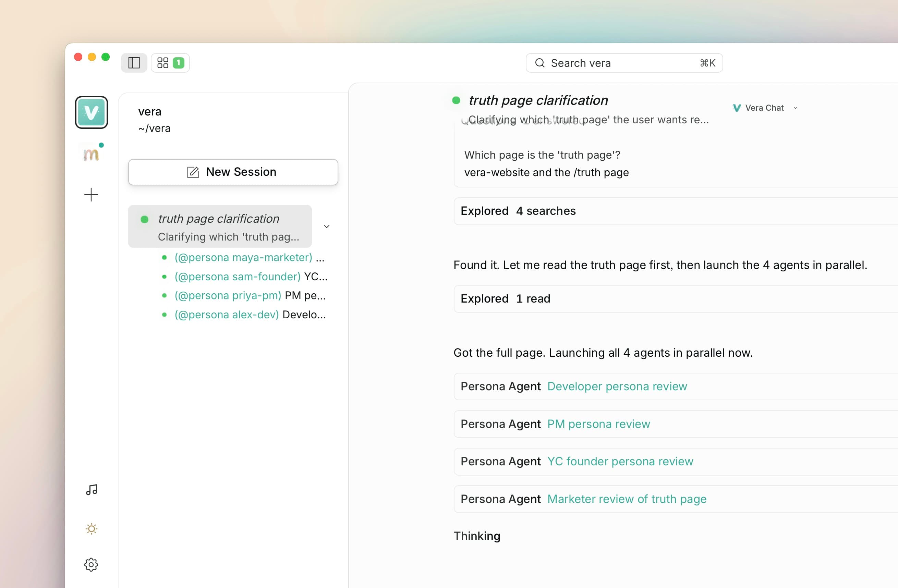Add a new workspace with the plus icon

pos(90,195)
